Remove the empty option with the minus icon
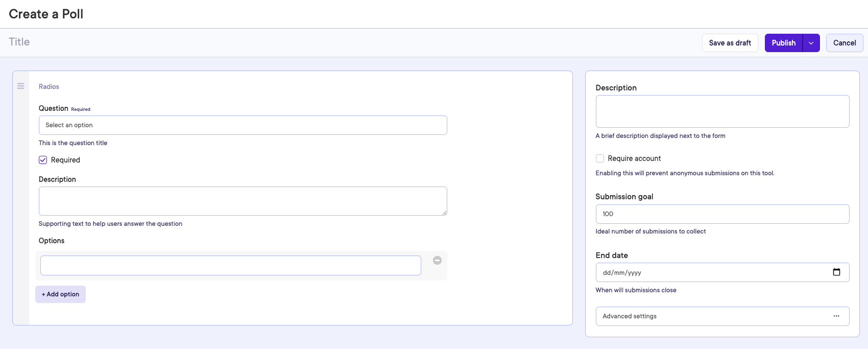The height and width of the screenshot is (349, 868). pos(437,261)
